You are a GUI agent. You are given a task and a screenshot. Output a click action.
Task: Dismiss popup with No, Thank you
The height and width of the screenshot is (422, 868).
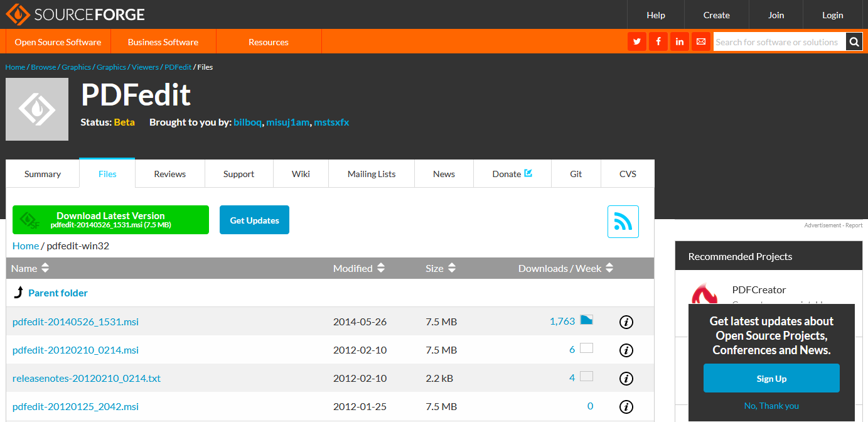click(771, 406)
